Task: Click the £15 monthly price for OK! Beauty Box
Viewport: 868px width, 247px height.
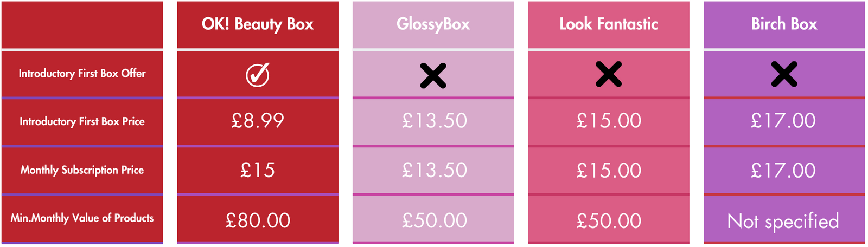Action: 258,170
